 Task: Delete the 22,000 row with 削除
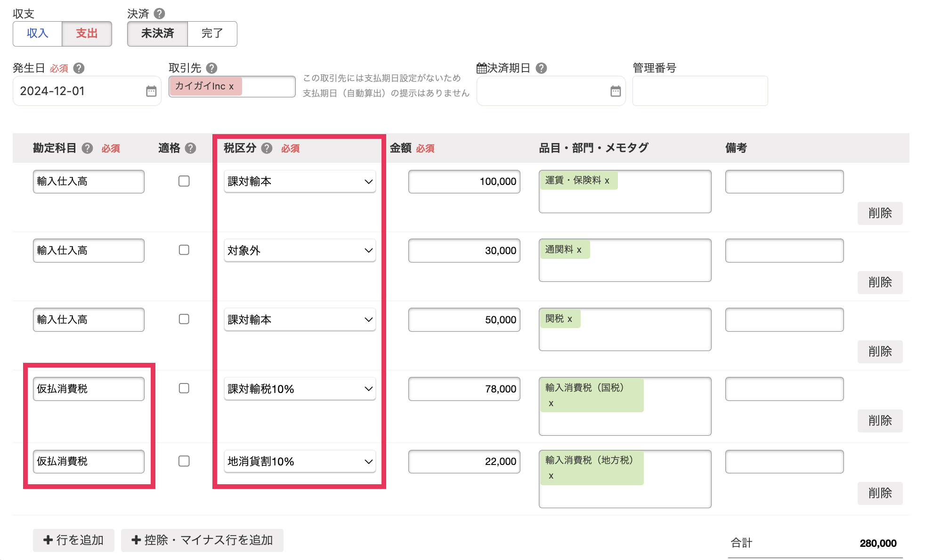point(880,493)
